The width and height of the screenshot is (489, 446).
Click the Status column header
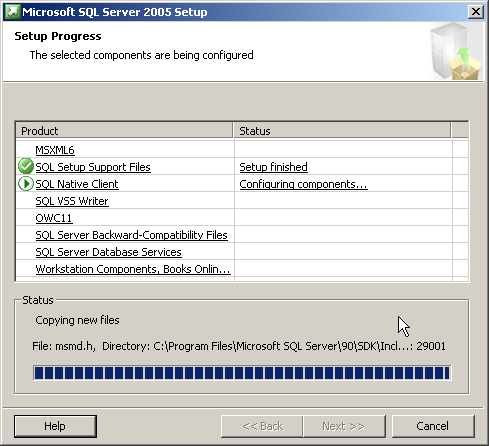click(342, 131)
